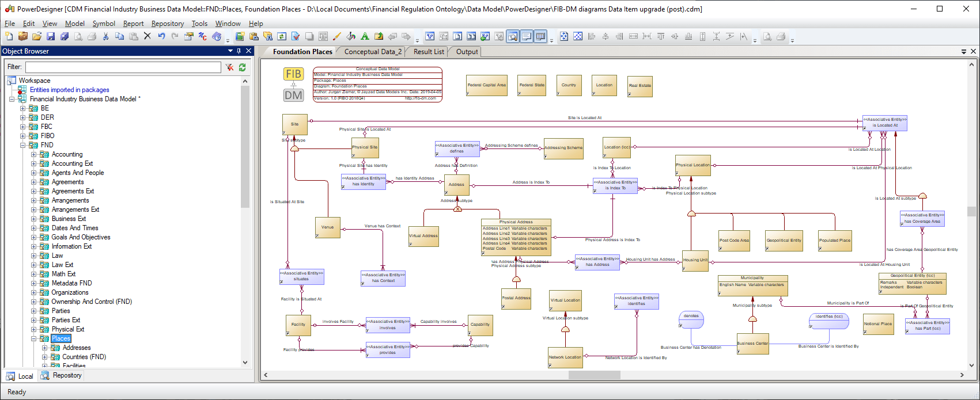Switch to the Repository browser tab

click(62, 375)
